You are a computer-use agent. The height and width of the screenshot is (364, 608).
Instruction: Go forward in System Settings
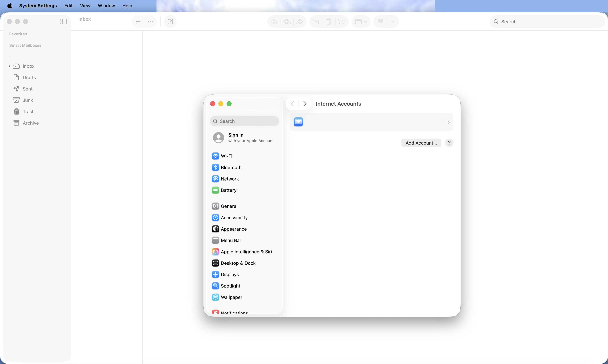coord(305,104)
